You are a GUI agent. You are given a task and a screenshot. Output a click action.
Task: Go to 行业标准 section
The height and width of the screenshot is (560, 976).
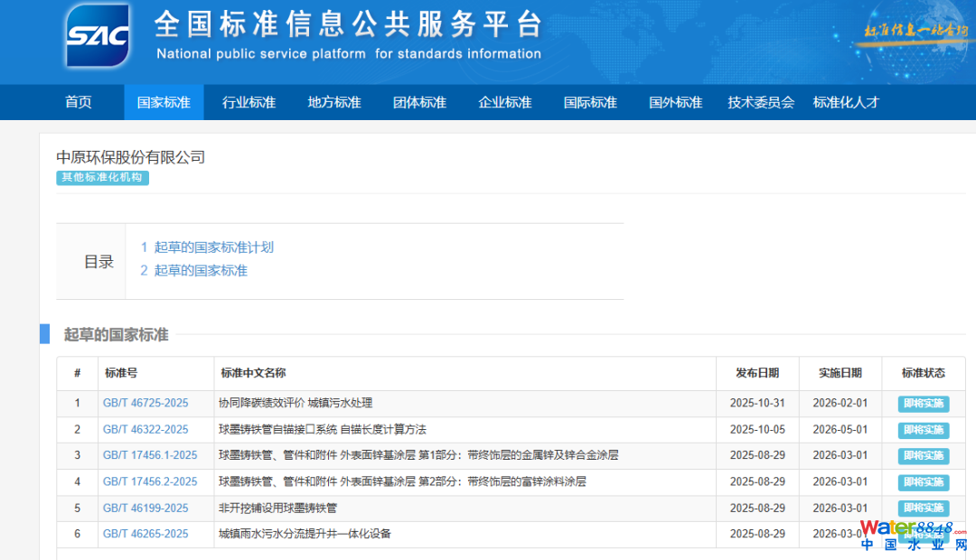tap(249, 102)
